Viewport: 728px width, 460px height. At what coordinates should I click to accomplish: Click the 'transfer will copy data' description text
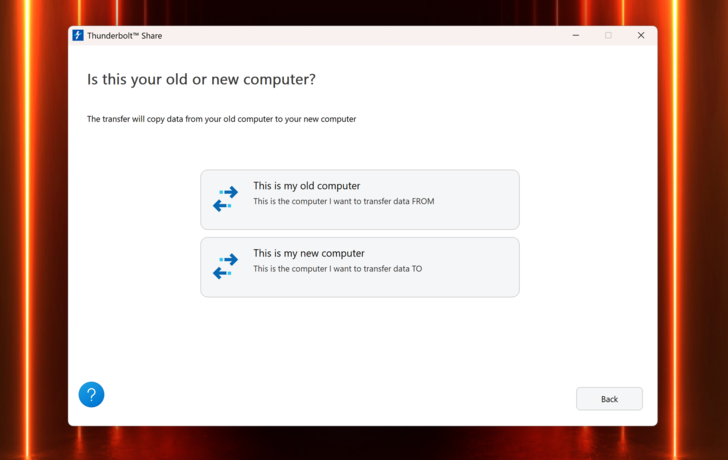pos(221,119)
